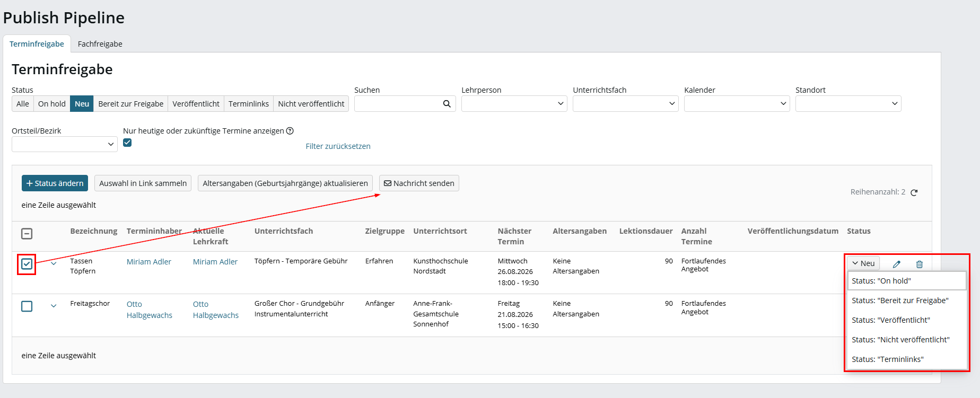
Task: Filter status by Bereit zur Freigabe
Action: coord(131,104)
